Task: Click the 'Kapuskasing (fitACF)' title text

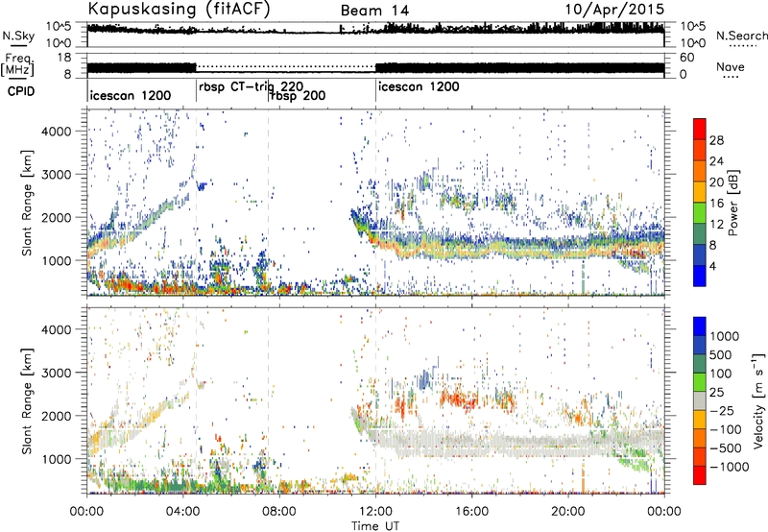Action: point(180,9)
